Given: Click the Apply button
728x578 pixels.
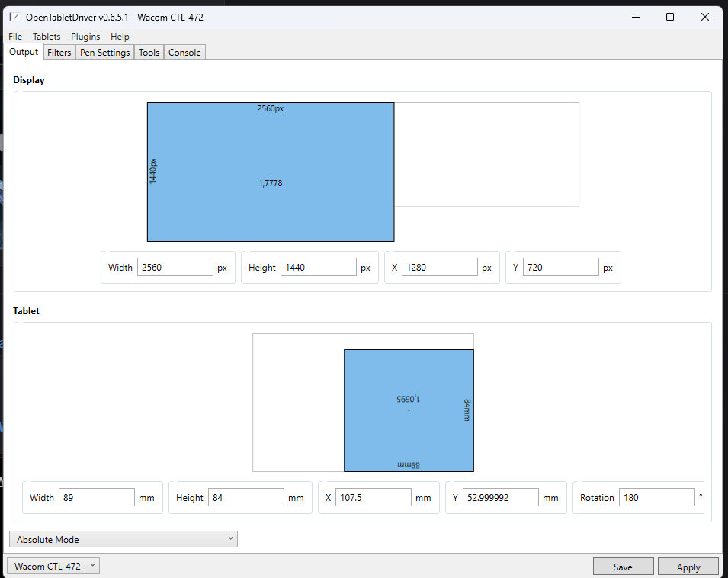Looking at the screenshot, I should point(688,567).
